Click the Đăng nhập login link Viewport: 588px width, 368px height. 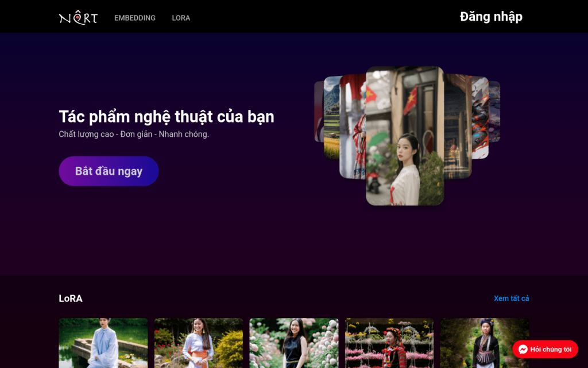pyautogui.click(x=491, y=17)
